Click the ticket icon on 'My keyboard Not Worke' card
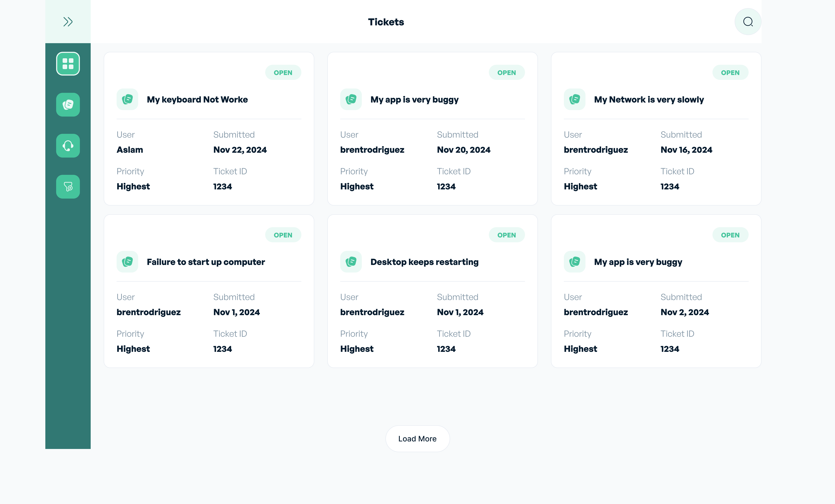Image resolution: width=835 pixels, height=504 pixels. (x=127, y=99)
